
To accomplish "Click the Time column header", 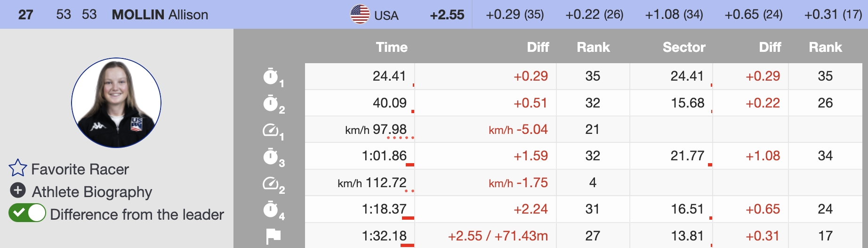I will click(x=392, y=47).
